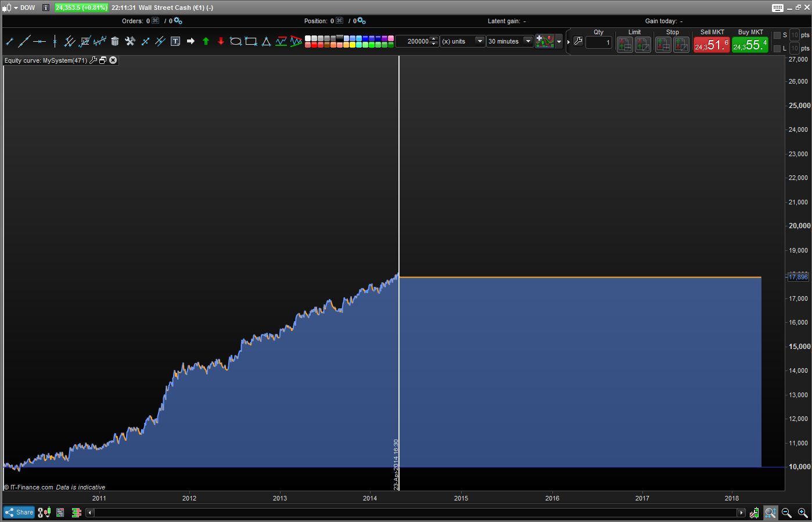Collapse the order panel arrow
Image resolution: width=812 pixels, height=522 pixels.
click(569, 42)
